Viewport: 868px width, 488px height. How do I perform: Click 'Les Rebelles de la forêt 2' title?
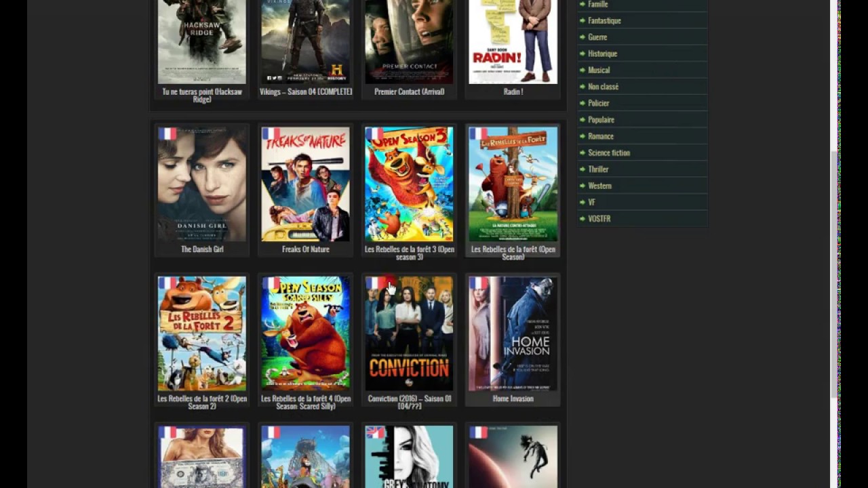[202, 403]
